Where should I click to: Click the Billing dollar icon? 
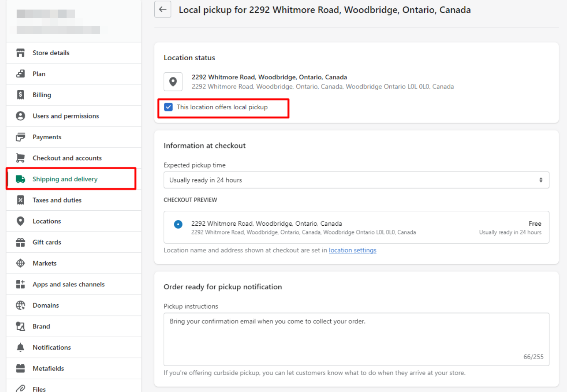pyautogui.click(x=20, y=95)
